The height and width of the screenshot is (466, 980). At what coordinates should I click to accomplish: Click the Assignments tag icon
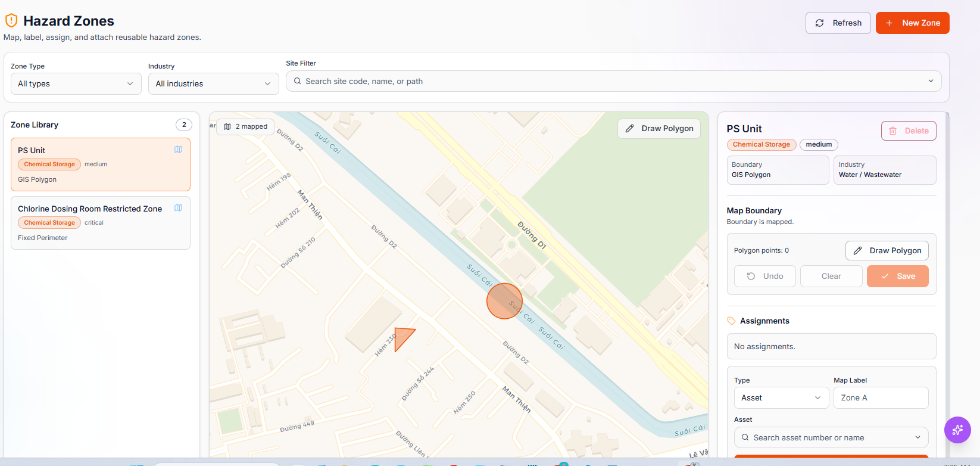(731, 321)
